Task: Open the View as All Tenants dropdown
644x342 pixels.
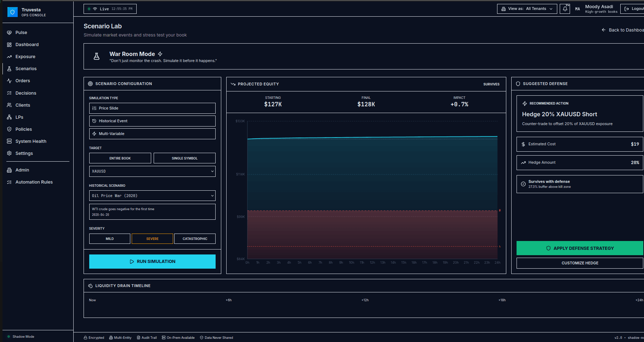Action: 527,9
